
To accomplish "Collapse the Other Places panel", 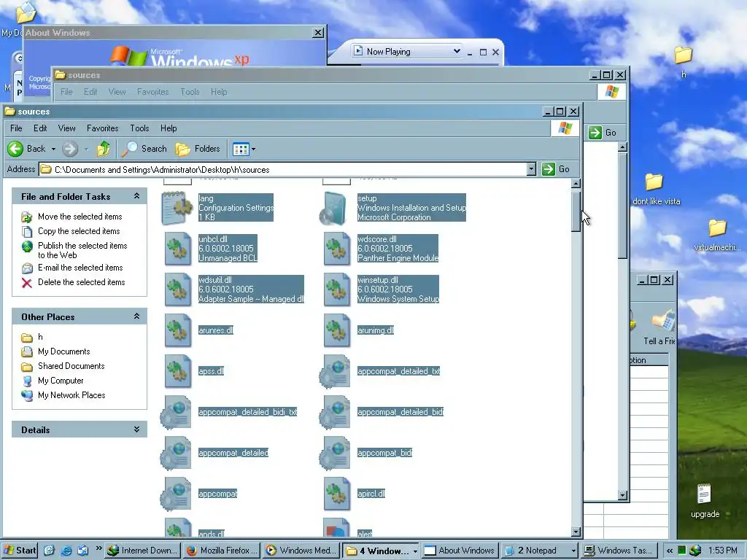I will coord(136,316).
